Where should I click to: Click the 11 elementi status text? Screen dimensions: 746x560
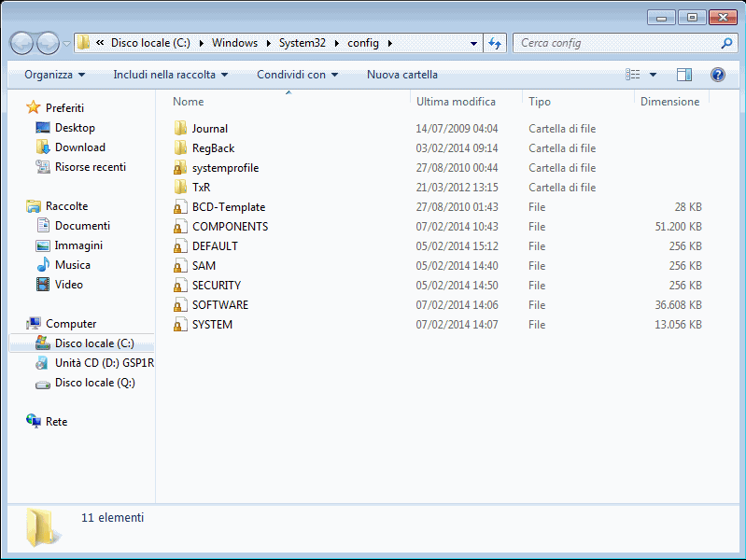pyautogui.click(x=112, y=518)
